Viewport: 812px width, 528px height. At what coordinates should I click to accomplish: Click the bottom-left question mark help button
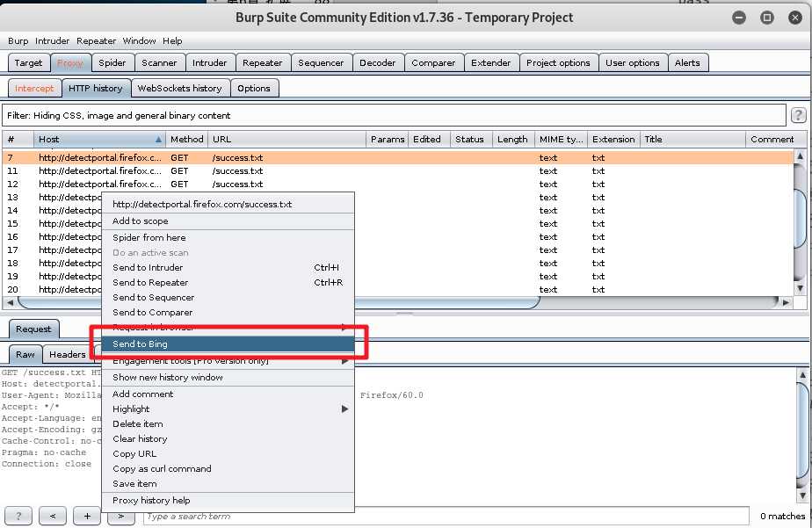[18, 516]
